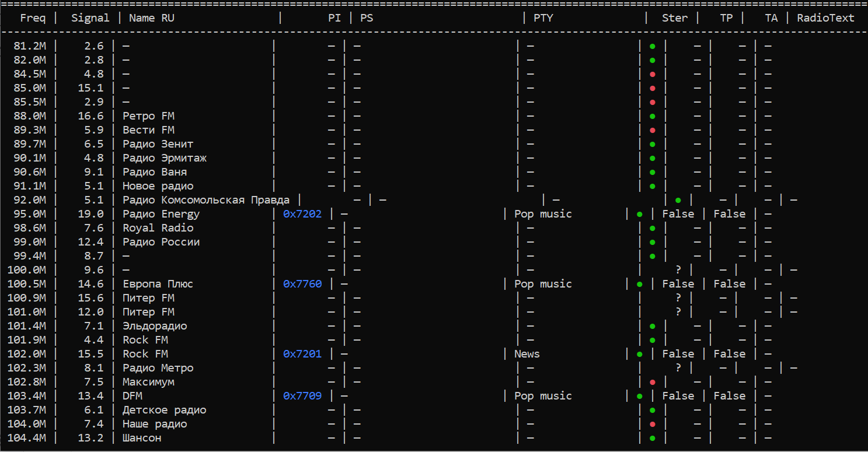Click the Name RU column header
The image size is (868, 452).
click(x=152, y=18)
